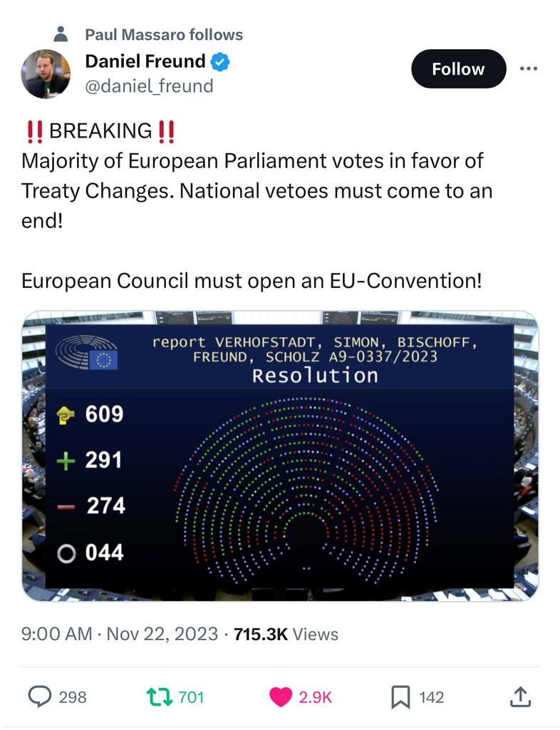The width and height of the screenshot is (560, 730).
Task: Toggle the bookmark icon on the tweet
Action: (x=401, y=696)
